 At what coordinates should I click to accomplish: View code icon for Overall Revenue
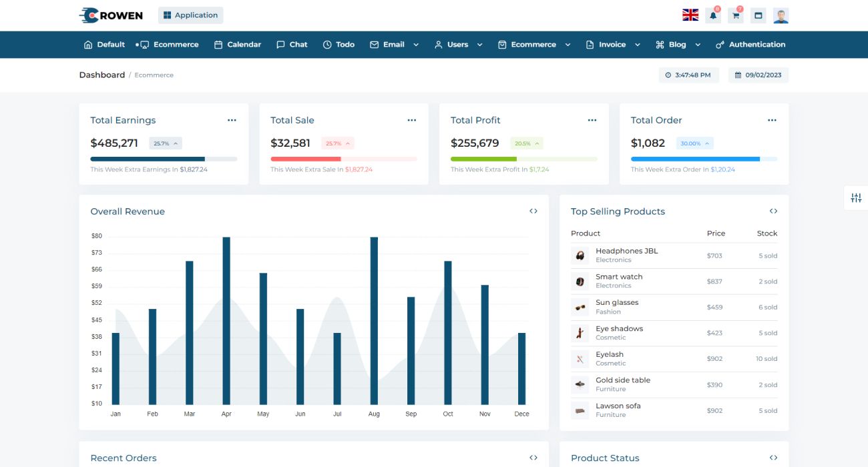(x=533, y=211)
